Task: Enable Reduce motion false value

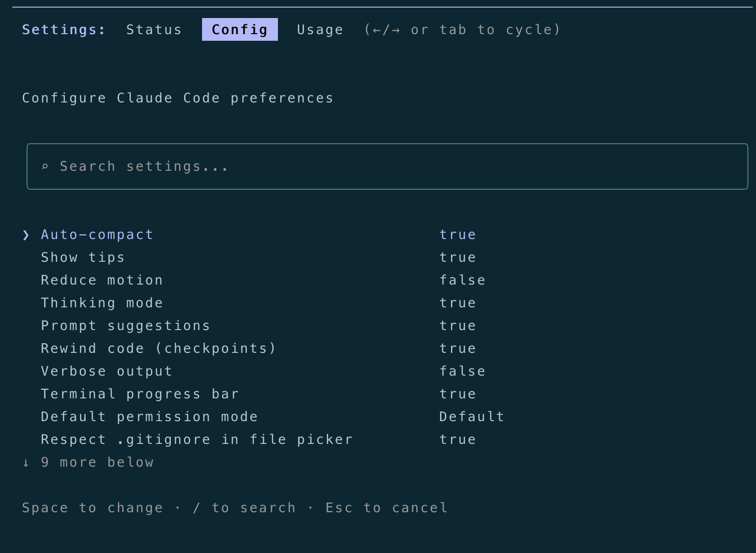Action: (462, 280)
